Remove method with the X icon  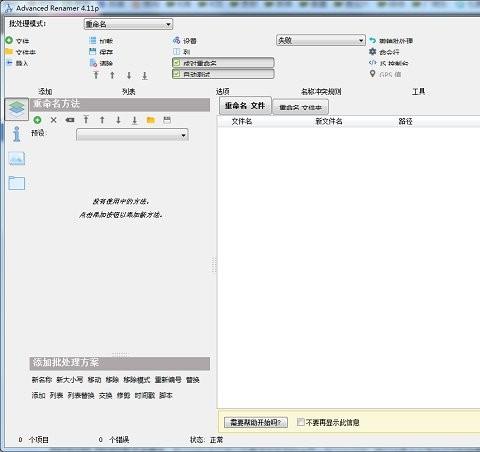coord(53,120)
